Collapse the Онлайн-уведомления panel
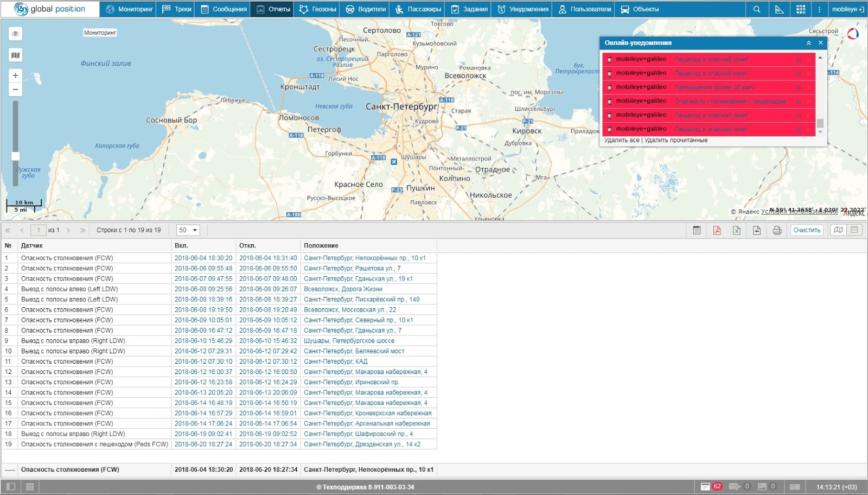The width and height of the screenshot is (868, 495). (x=808, y=43)
